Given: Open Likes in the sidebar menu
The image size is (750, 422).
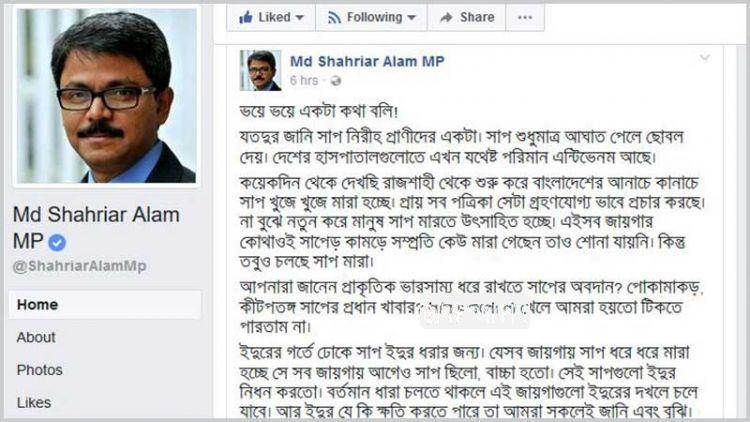Looking at the screenshot, I should tap(33, 402).
